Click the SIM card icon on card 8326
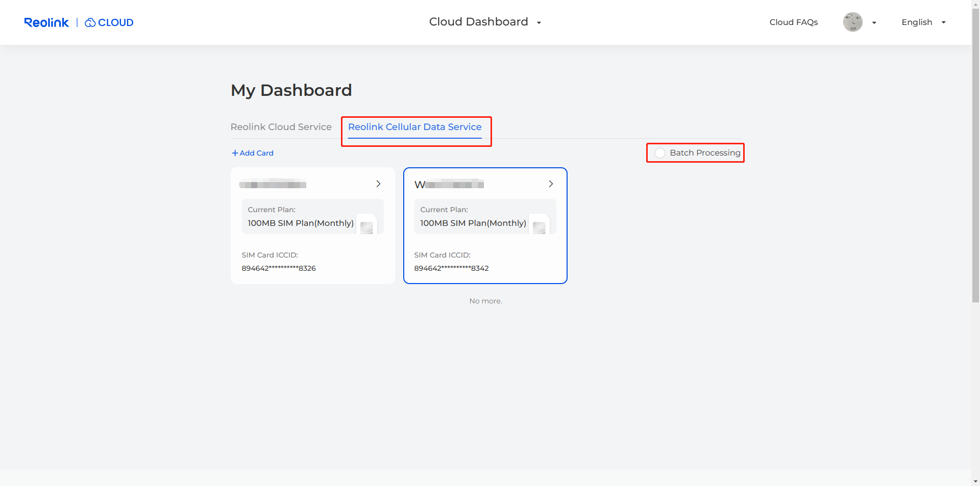The width and height of the screenshot is (980, 486). point(366,224)
